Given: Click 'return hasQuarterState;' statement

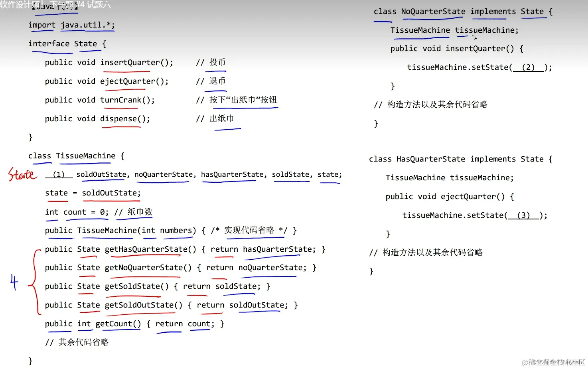Looking at the screenshot, I should click(x=263, y=249).
